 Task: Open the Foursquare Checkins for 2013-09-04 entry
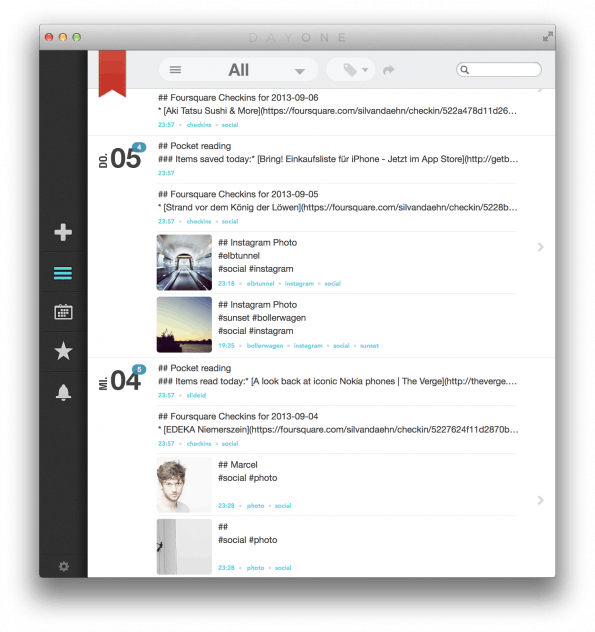(337, 430)
